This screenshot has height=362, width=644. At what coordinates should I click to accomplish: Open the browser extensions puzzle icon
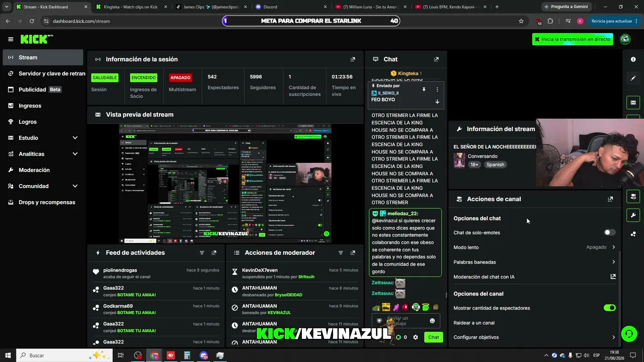click(x=550, y=21)
